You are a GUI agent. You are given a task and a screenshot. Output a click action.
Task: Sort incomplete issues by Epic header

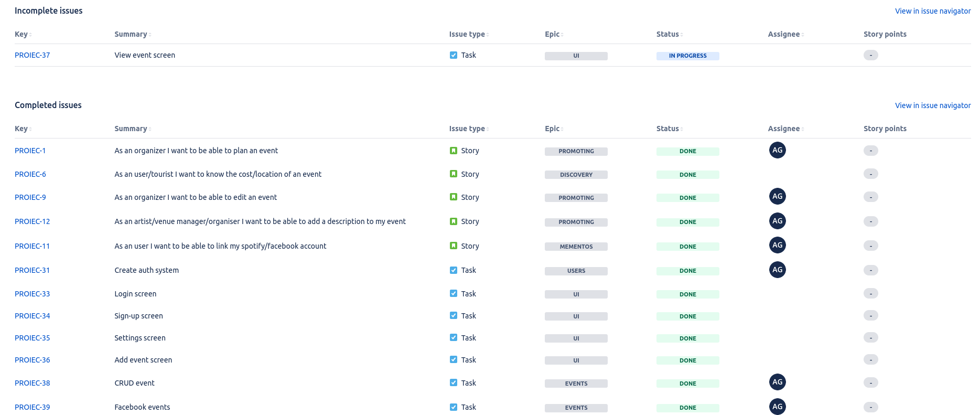(x=554, y=34)
